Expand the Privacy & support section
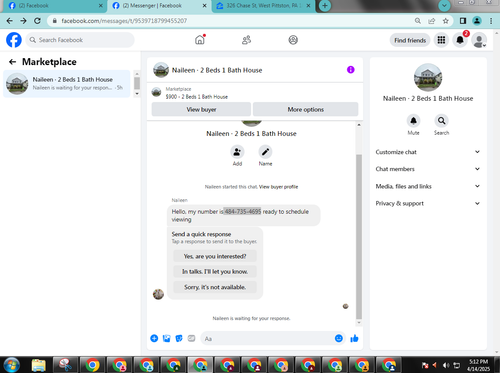Image resolution: width=500 pixels, height=373 pixels. pos(428,203)
